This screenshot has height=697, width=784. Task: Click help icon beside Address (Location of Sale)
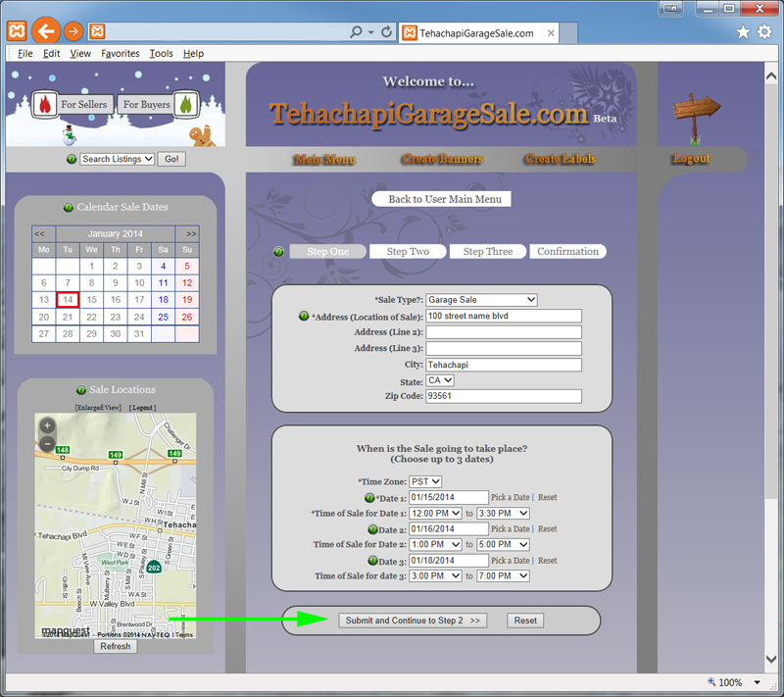304,316
